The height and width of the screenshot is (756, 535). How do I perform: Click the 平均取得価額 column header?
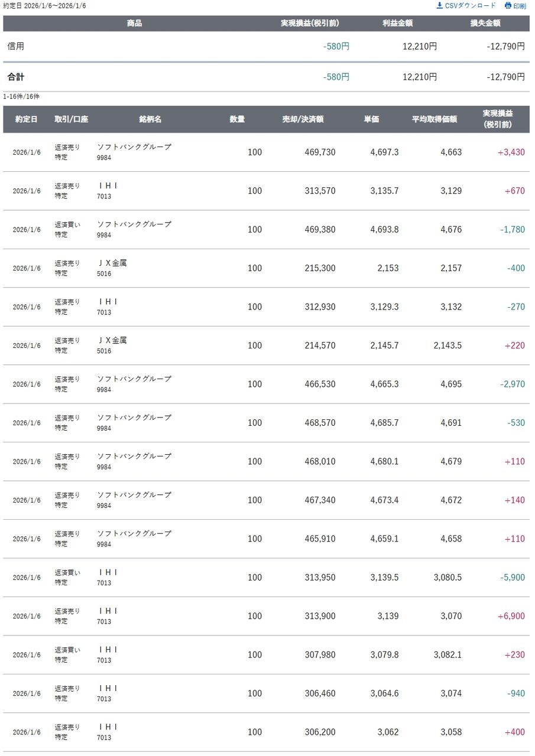click(435, 119)
